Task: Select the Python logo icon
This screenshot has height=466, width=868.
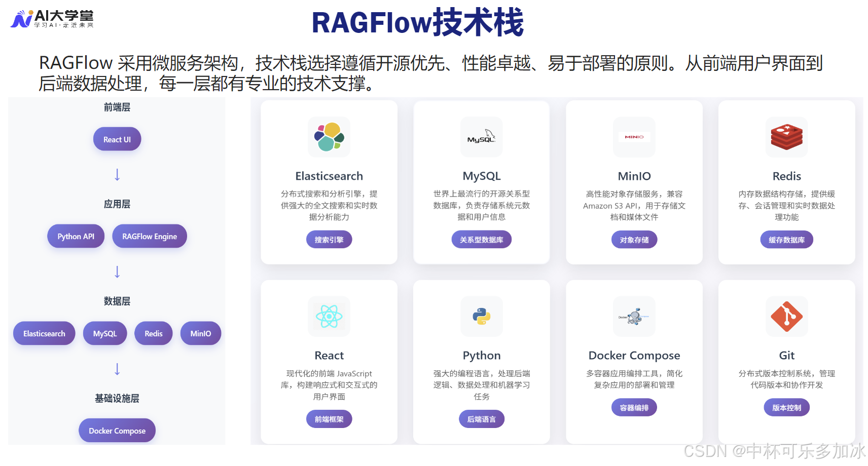Action: [481, 317]
